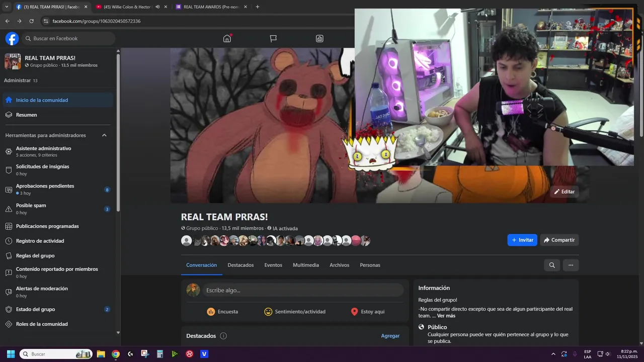
Task: Open Resumen in the sidebar
Action: click(x=58, y=115)
